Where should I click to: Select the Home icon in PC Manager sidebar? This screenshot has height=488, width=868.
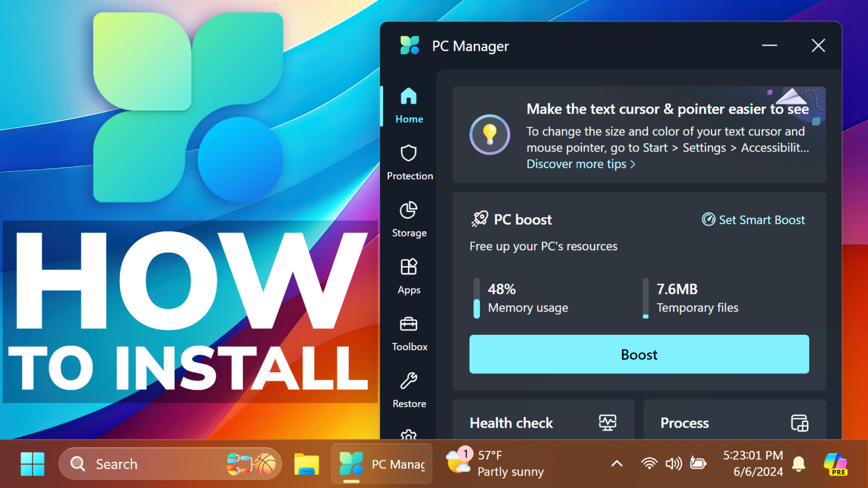point(408,97)
